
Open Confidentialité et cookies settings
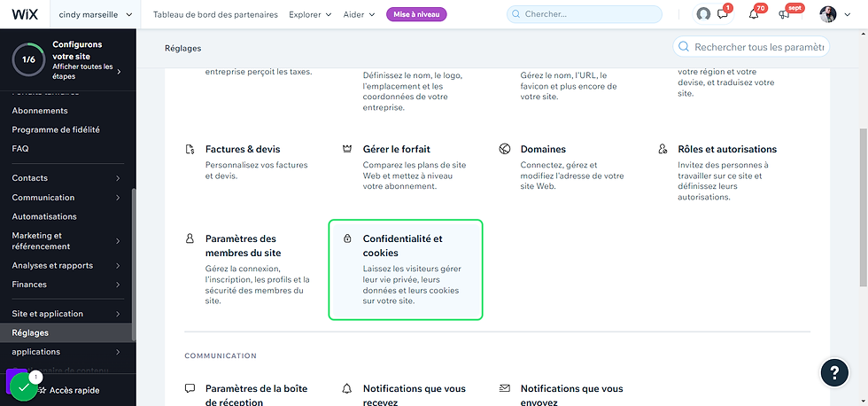pos(406,269)
